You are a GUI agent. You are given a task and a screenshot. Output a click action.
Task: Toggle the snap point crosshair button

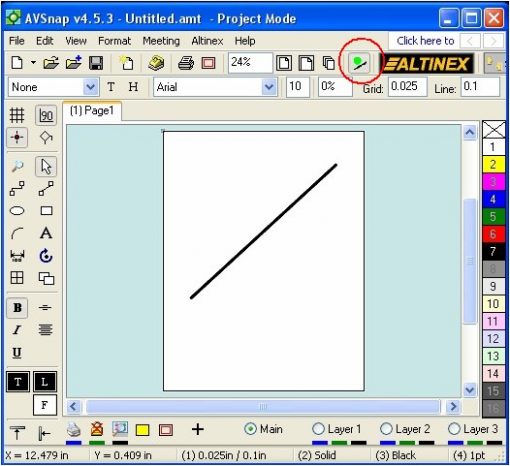click(x=17, y=137)
